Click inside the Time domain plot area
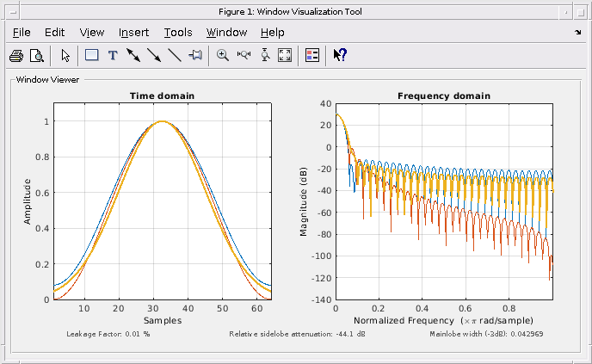 (163, 201)
